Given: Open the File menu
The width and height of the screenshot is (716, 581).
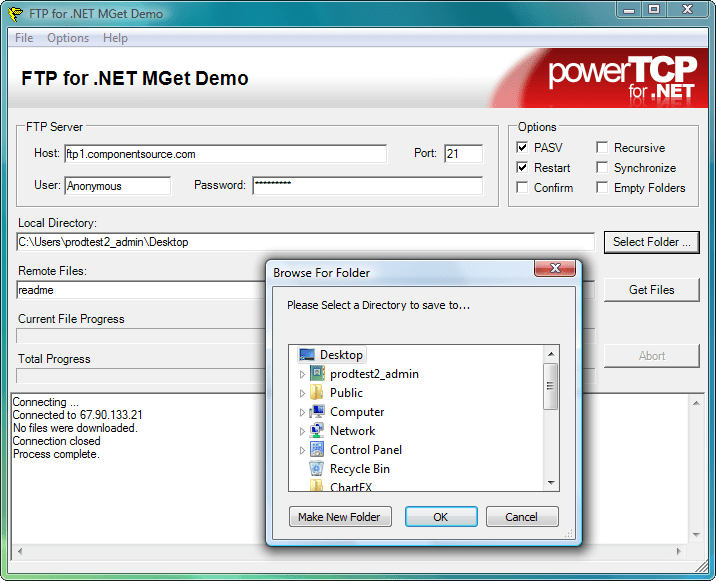Looking at the screenshot, I should pos(24,38).
